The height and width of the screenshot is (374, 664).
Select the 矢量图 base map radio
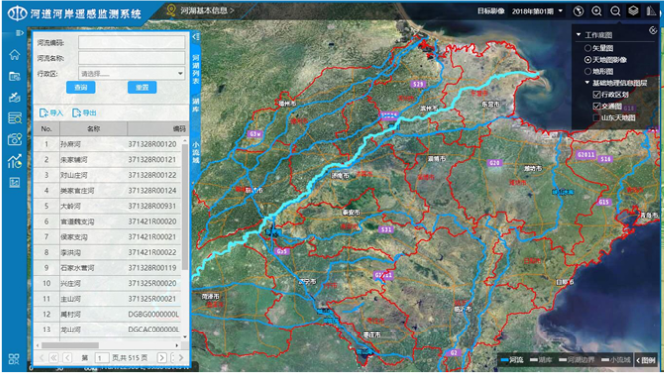[x=588, y=48]
